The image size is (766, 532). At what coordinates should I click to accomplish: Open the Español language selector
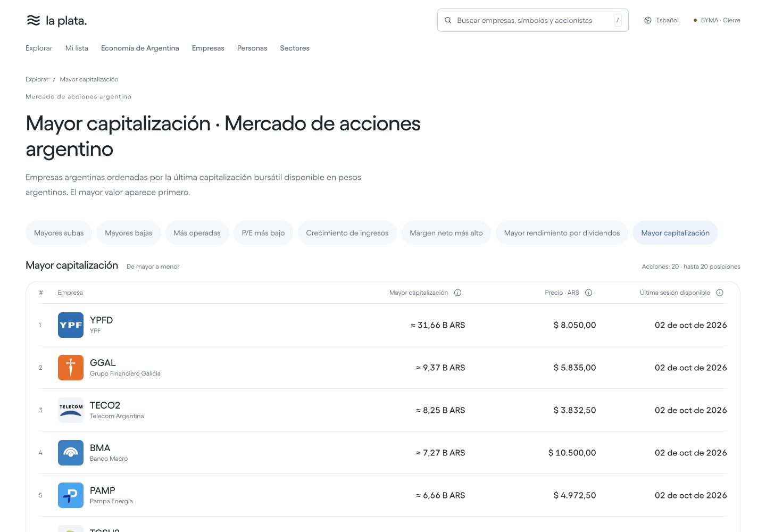(662, 20)
